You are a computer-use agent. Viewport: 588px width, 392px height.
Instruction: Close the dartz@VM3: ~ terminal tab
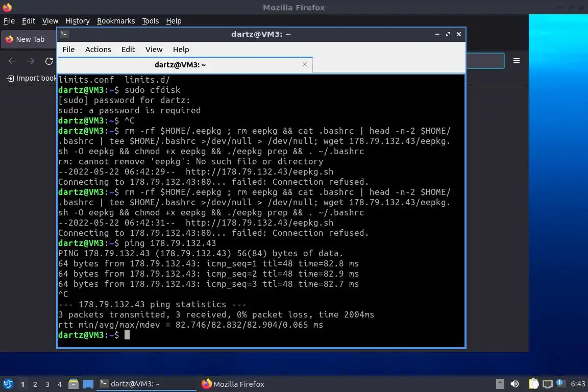point(305,64)
